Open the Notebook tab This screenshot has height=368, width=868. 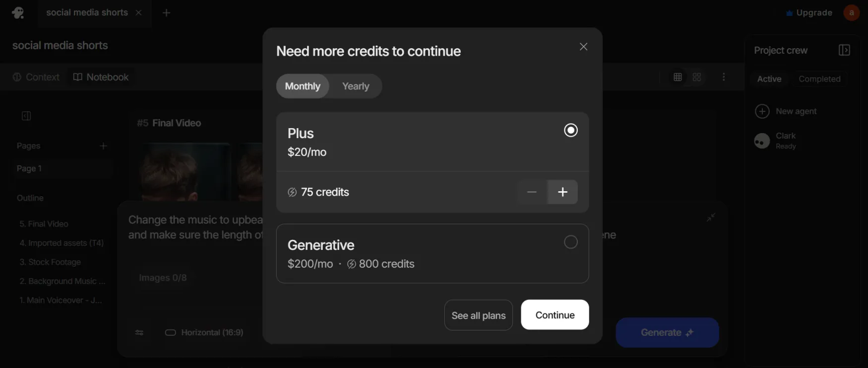tap(101, 77)
